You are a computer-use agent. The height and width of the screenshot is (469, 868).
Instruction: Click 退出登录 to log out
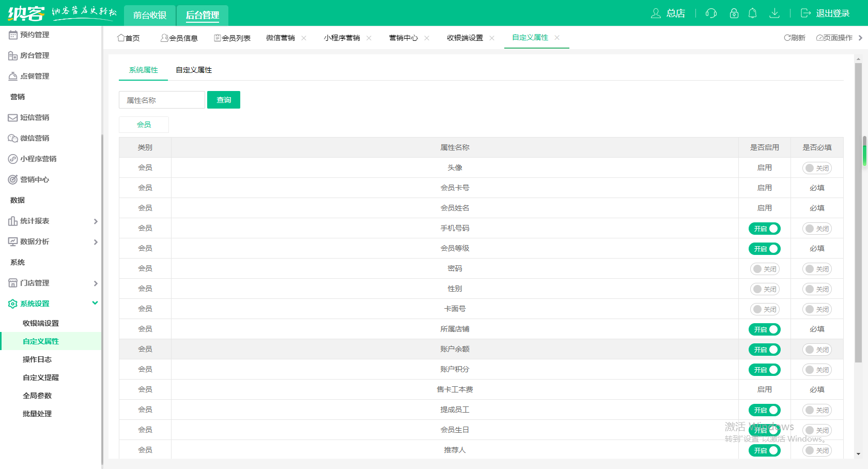coord(825,13)
